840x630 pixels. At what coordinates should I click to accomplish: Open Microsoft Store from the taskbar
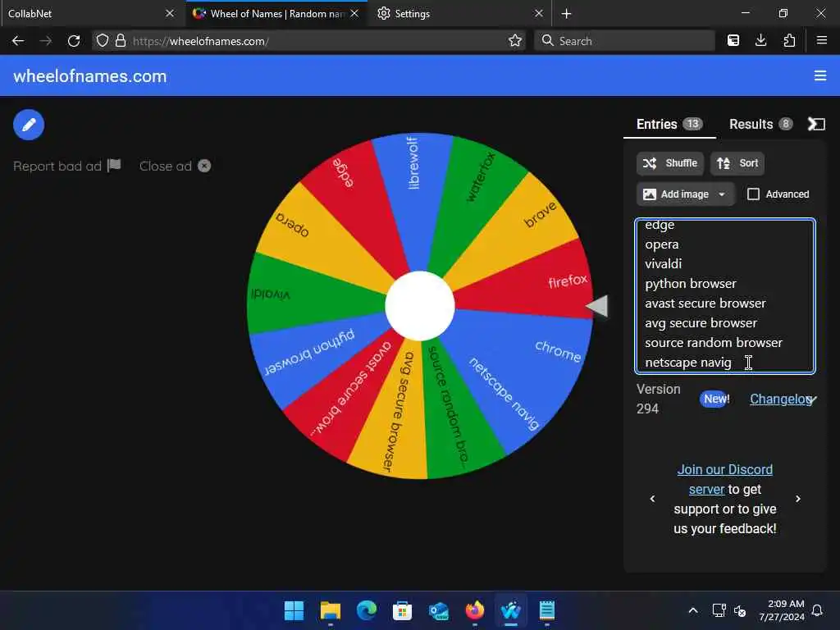402,610
